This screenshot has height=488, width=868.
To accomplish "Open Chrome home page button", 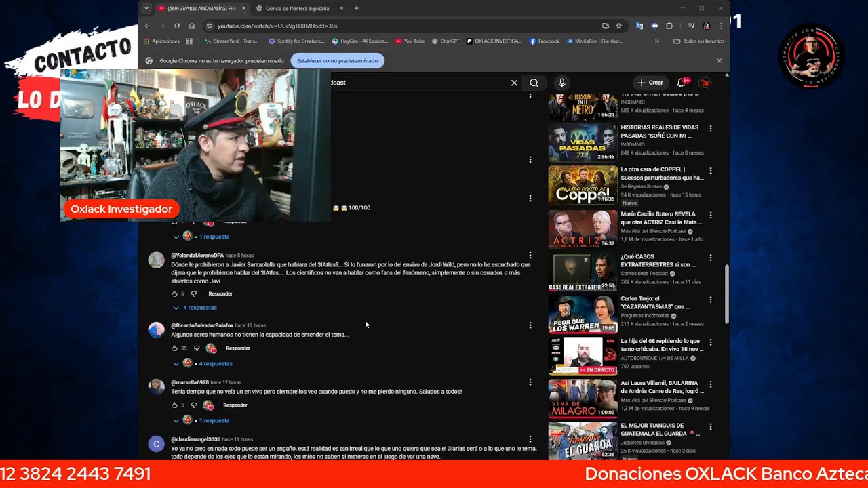I will coord(192,26).
